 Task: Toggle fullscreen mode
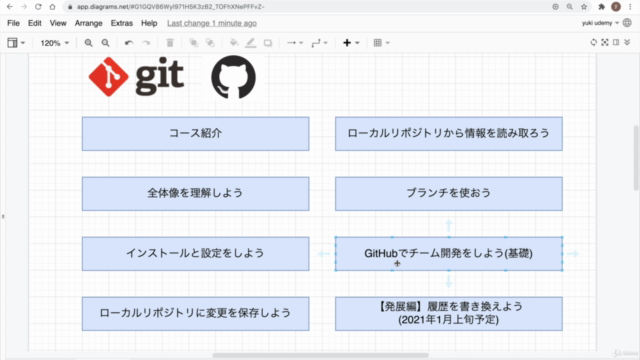(605, 42)
